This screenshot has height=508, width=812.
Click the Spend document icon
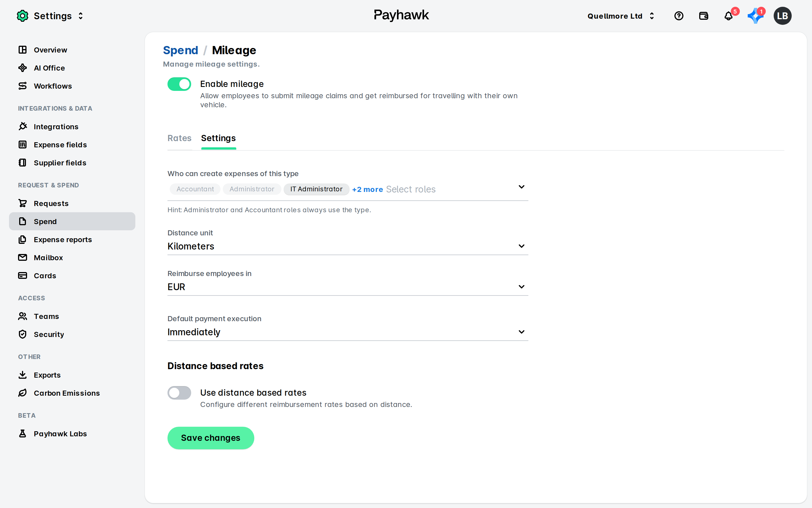coord(23,222)
